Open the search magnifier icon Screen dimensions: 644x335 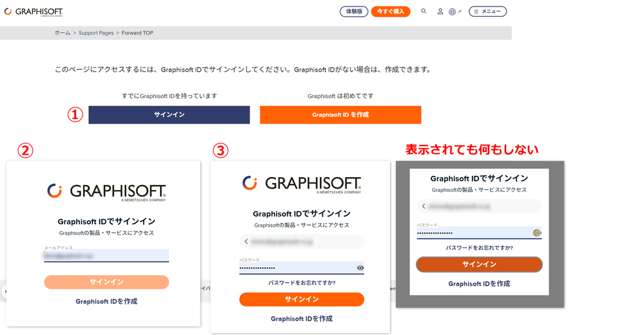424,12
